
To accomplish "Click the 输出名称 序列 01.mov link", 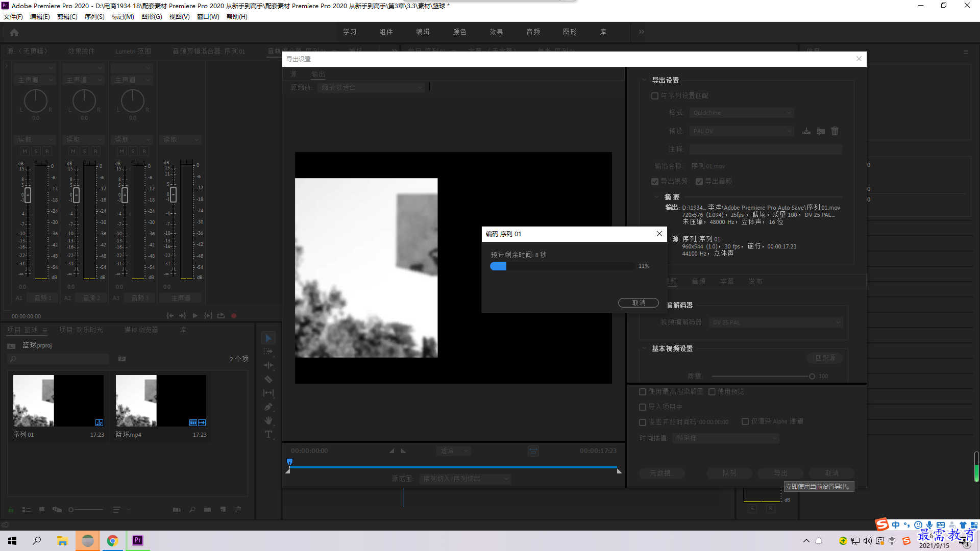I will (708, 166).
